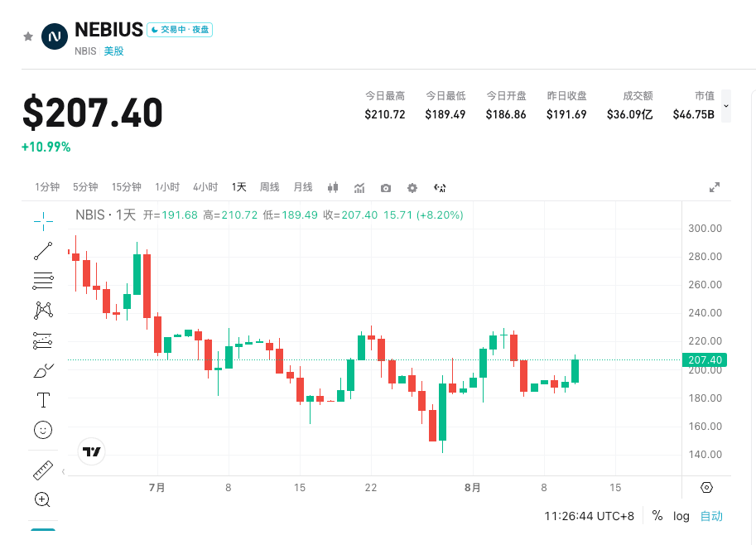
Task: Click the TradingView logo on chart
Action: tap(92, 451)
